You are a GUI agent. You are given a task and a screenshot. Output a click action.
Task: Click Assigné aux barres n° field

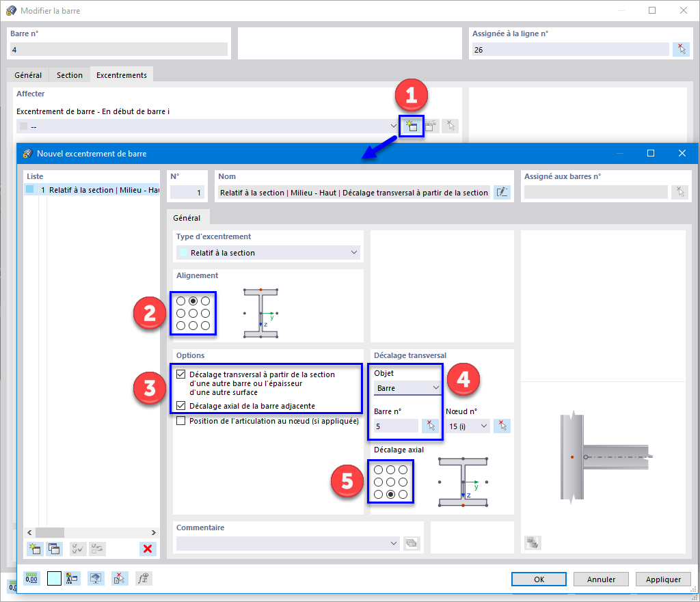click(x=595, y=192)
